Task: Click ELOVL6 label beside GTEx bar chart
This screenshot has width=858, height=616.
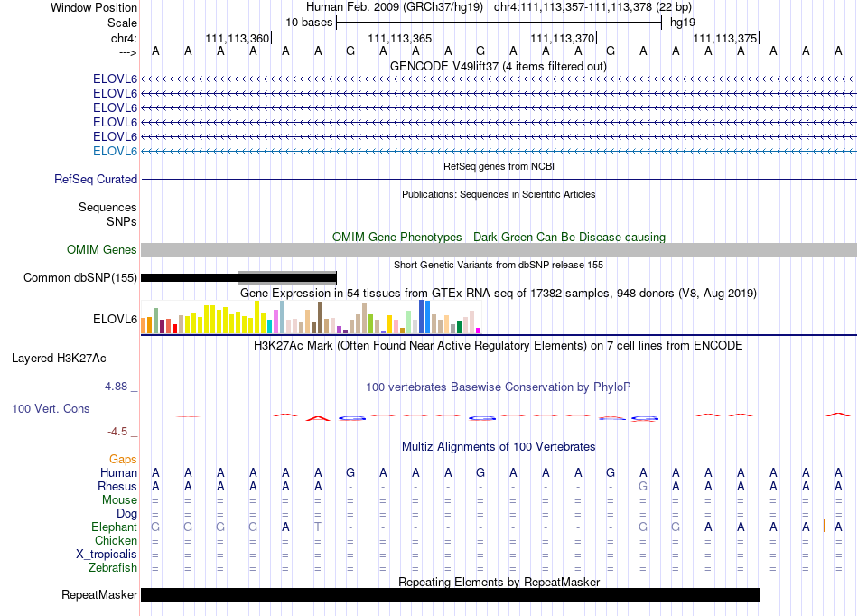Action: coord(115,319)
